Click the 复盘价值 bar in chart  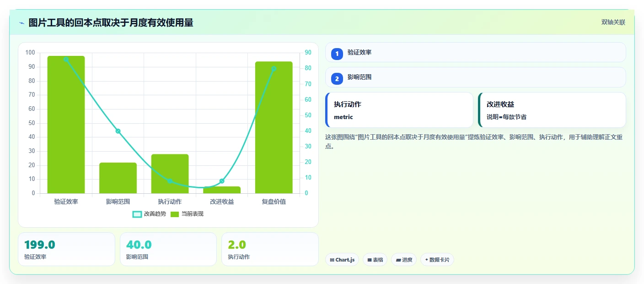click(274, 127)
